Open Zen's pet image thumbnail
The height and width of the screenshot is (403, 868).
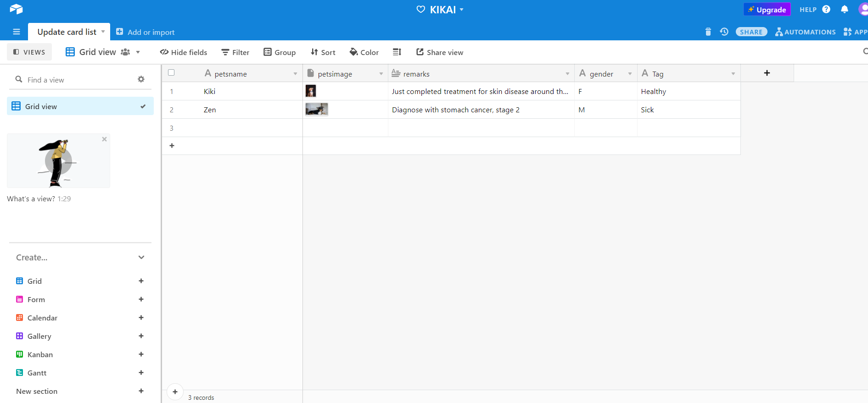317,109
